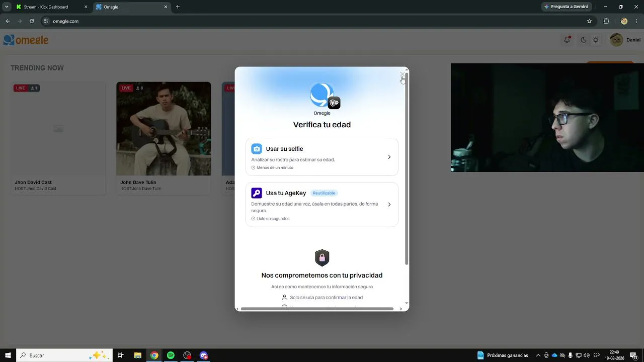The image size is (644, 362).
Task: Reload the Omegle page
Action: point(32,21)
